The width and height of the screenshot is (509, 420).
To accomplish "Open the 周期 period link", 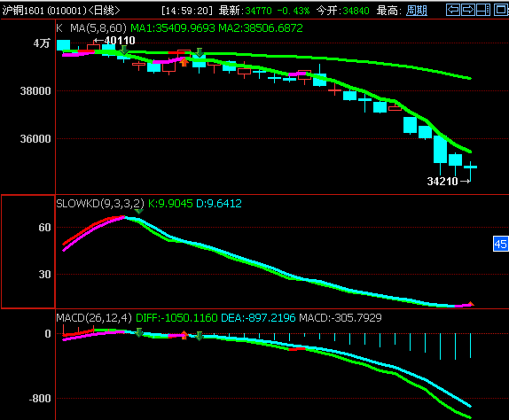I will click(x=417, y=11).
